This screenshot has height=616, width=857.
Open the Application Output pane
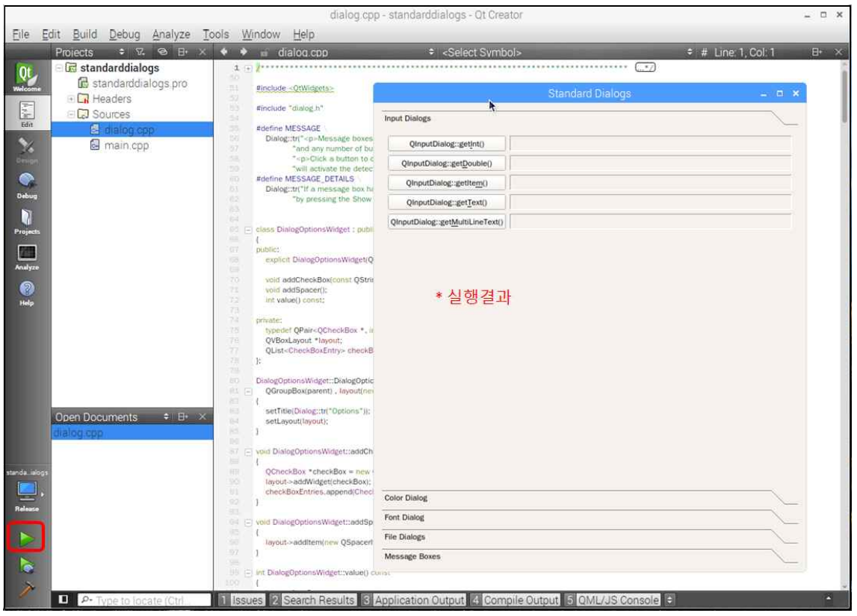413,600
